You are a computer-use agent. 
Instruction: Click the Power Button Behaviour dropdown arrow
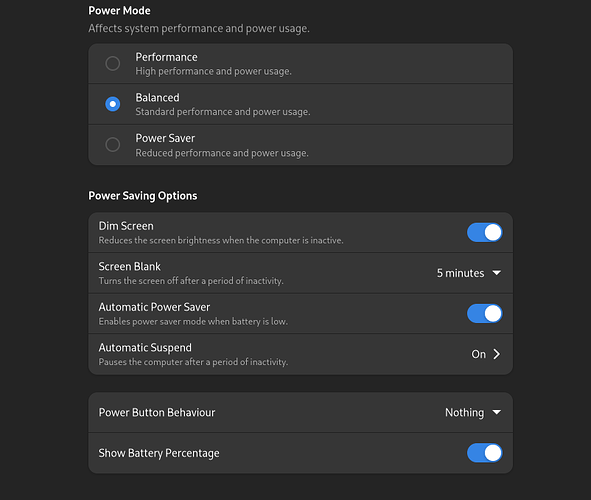point(497,412)
